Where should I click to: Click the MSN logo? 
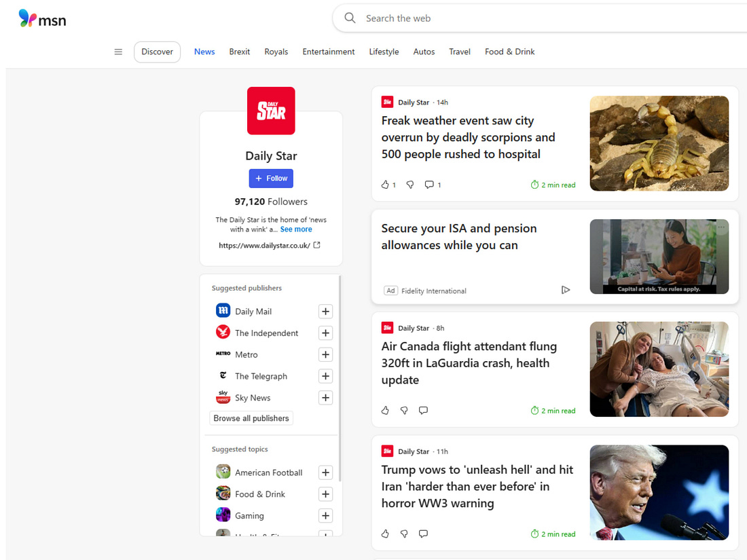[42, 18]
